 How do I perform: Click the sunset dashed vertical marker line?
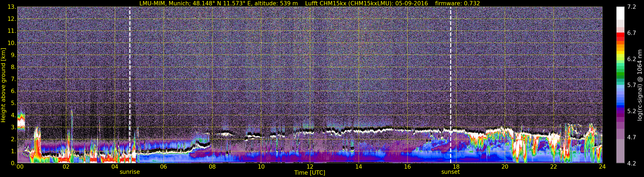[451, 85]
